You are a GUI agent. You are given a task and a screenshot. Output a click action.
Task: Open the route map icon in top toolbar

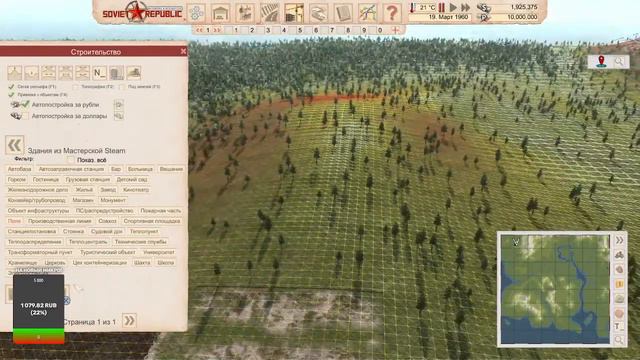click(x=368, y=13)
